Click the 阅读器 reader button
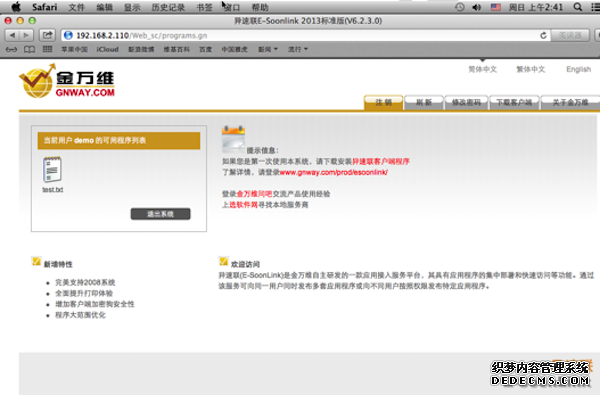600x395 pixels. [570, 35]
